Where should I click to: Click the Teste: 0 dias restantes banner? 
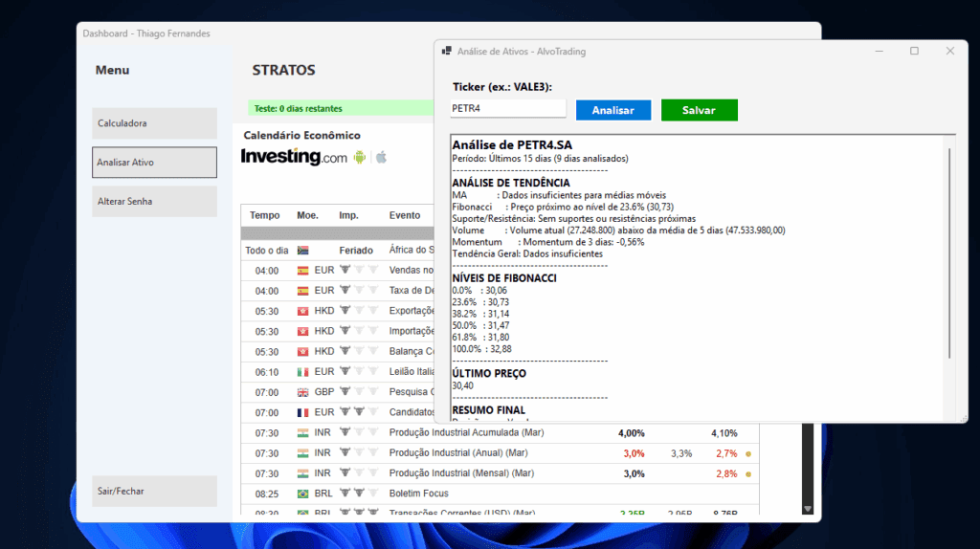[x=341, y=108]
